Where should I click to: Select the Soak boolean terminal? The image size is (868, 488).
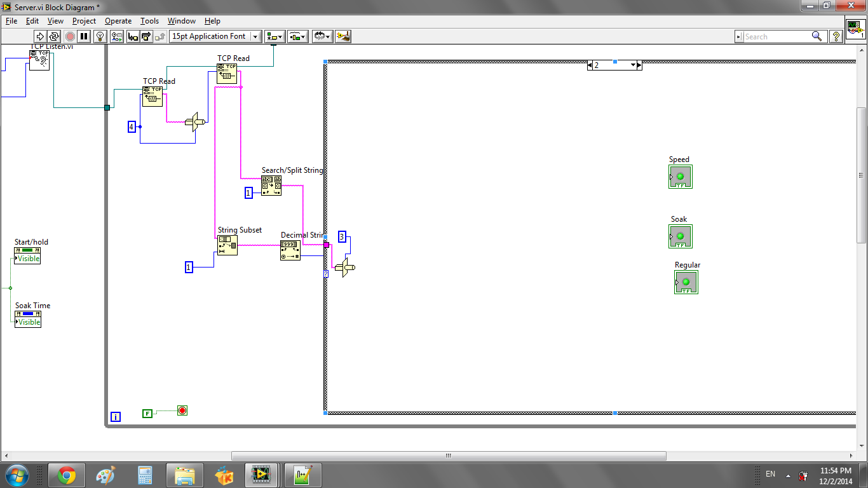[x=680, y=236]
